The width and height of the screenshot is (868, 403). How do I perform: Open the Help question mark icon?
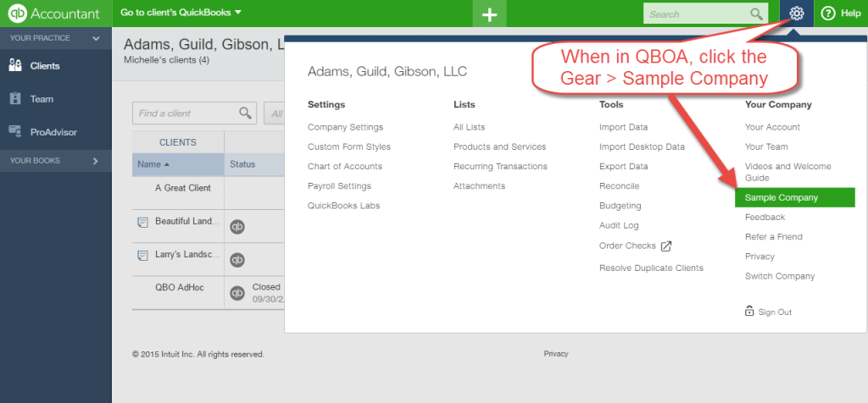click(x=827, y=14)
